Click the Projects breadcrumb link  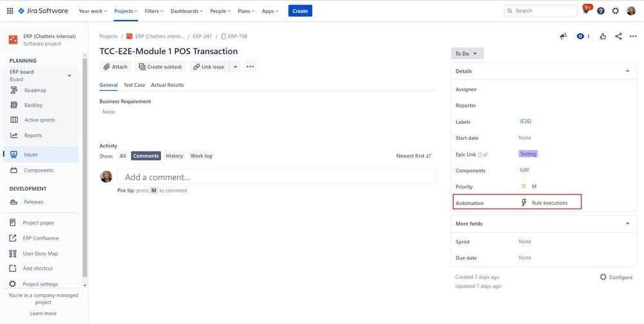pyautogui.click(x=108, y=36)
